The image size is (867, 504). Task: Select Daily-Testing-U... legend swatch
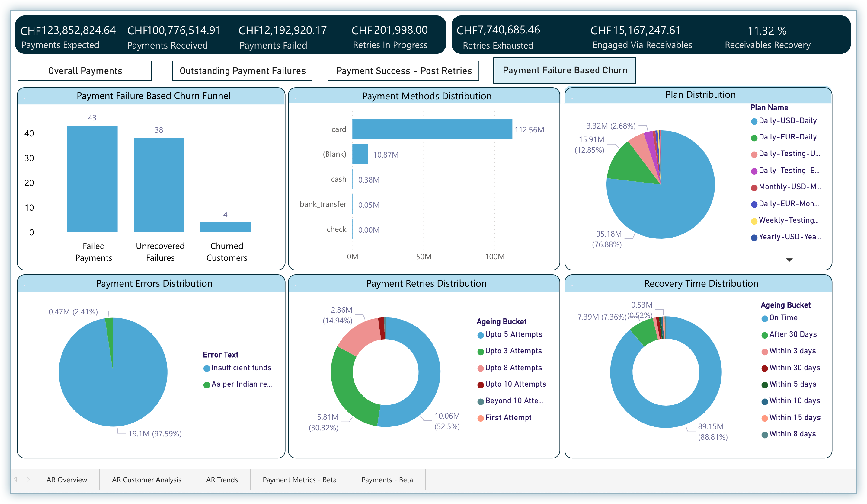754,154
